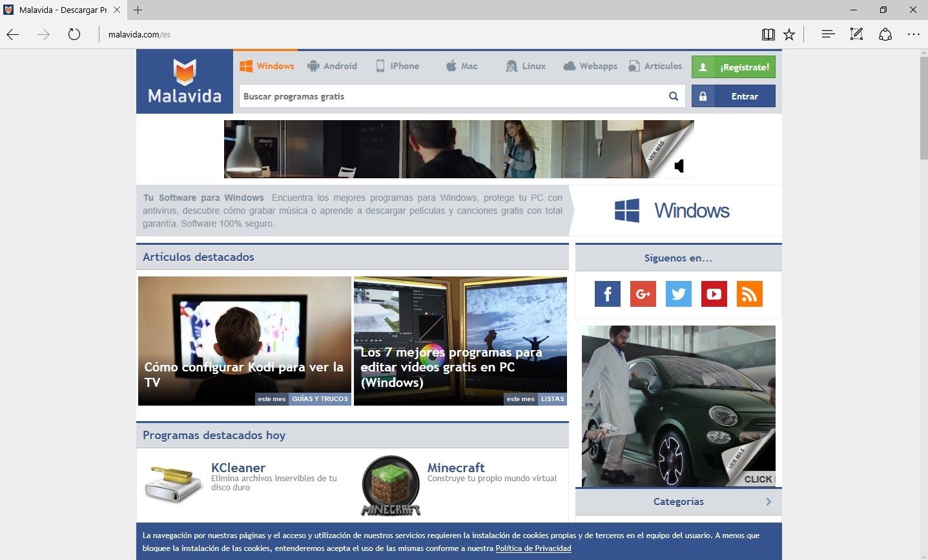928x560 pixels.
Task: Click the Tu Software para Windows text
Action: pos(203,198)
